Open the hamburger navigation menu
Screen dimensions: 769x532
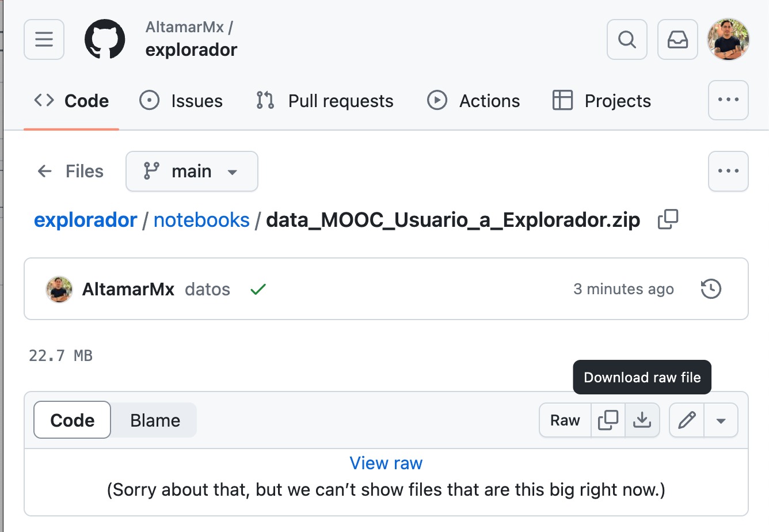(x=44, y=40)
